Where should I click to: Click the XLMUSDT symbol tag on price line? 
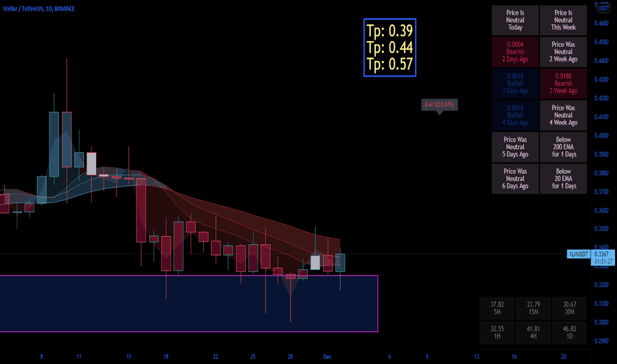[579, 254]
